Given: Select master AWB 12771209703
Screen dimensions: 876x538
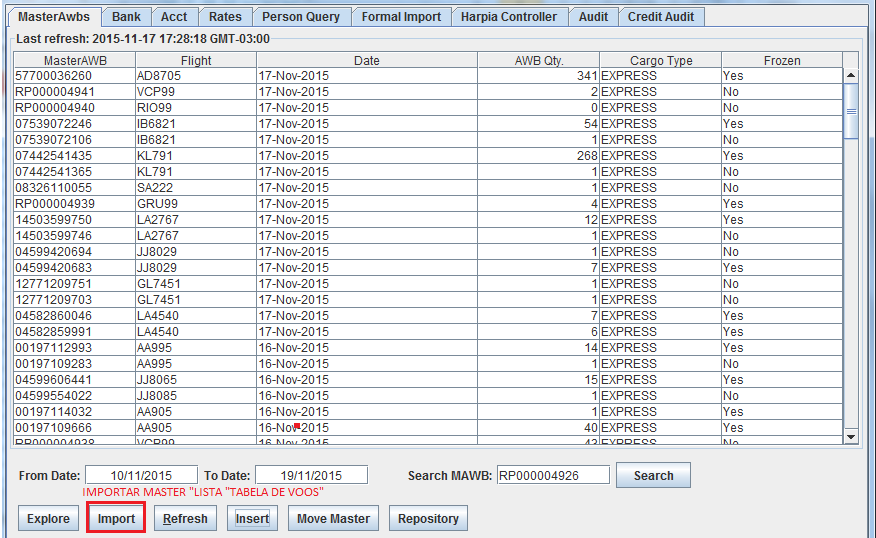Looking at the screenshot, I should coord(74,300).
